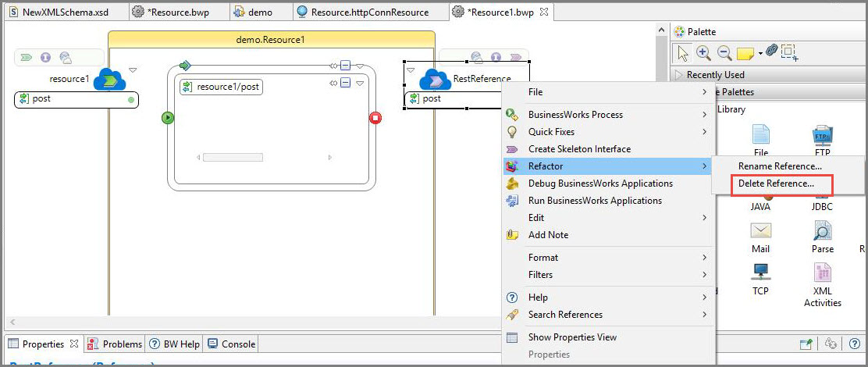Open the Edit context submenu
Screen dimensions: 868x367
tap(608, 218)
